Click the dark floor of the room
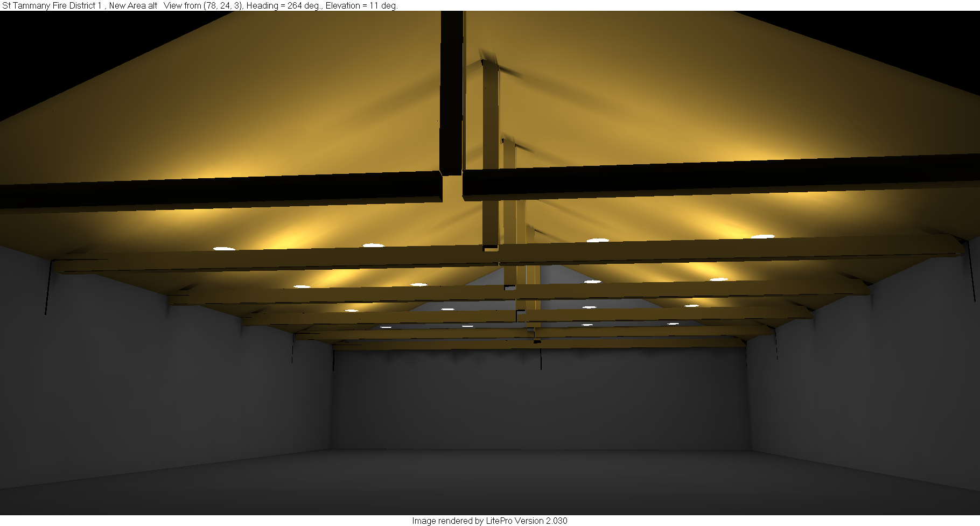This screenshot has width=980, height=526. (485, 485)
